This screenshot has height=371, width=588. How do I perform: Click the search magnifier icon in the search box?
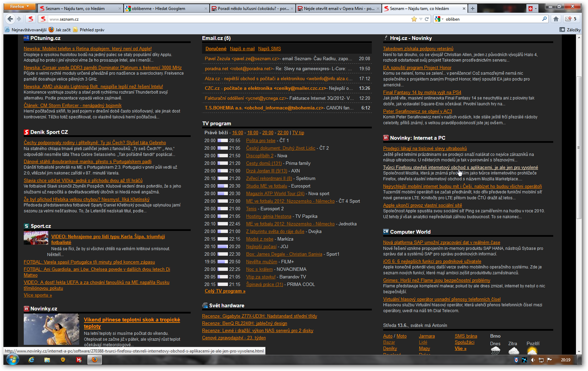(544, 19)
